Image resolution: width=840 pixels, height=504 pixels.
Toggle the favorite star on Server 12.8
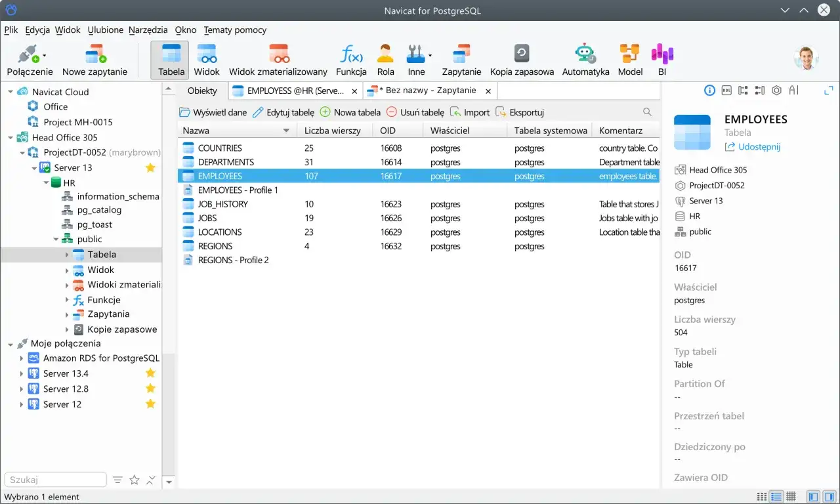[x=150, y=388]
